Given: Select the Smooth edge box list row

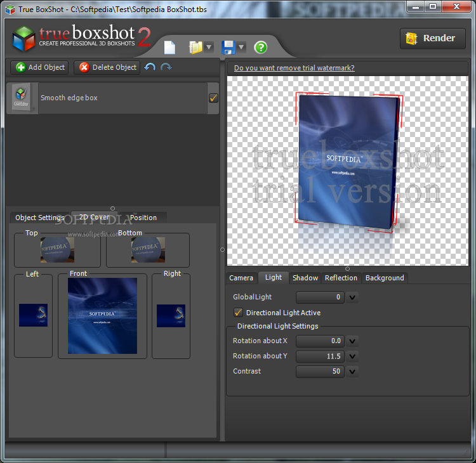Looking at the screenshot, I should coord(112,98).
